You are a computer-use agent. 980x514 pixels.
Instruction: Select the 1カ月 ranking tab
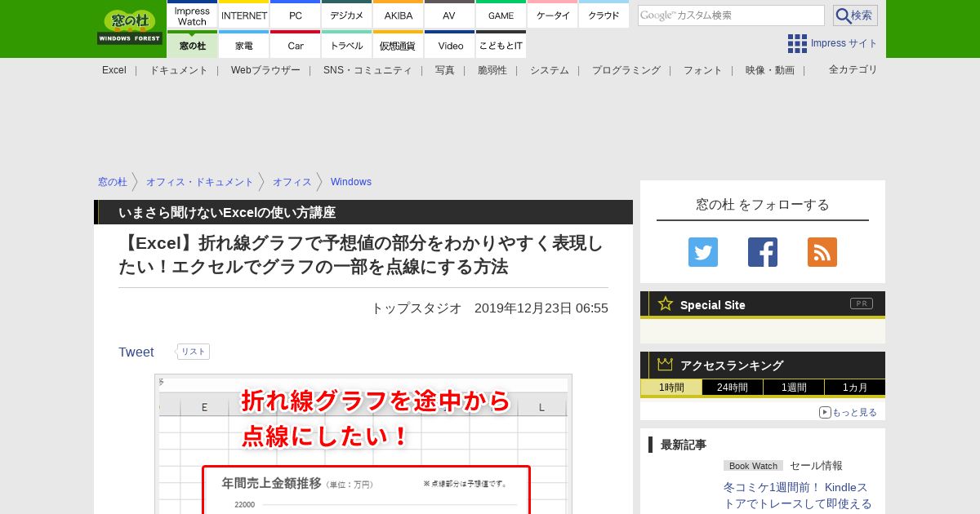click(854, 388)
